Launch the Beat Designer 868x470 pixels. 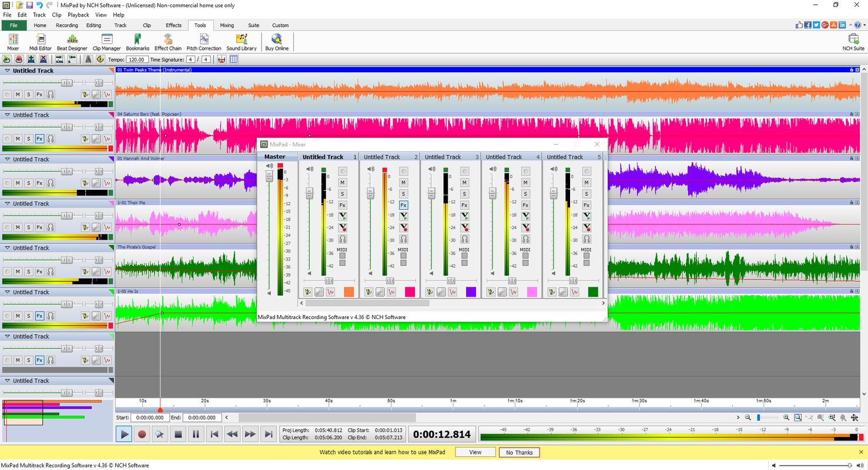tap(72, 42)
